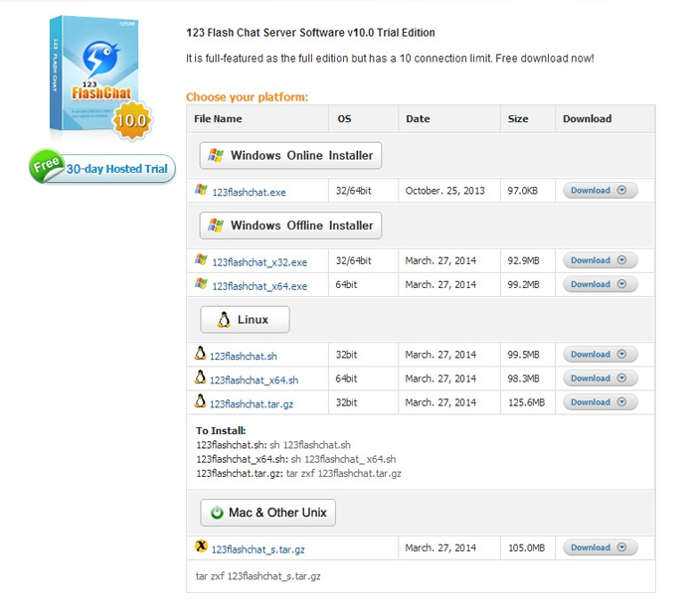Click the Windows icon next to 123flashchat_x64.exe
This screenshot has width=696, height=616.
202,284
